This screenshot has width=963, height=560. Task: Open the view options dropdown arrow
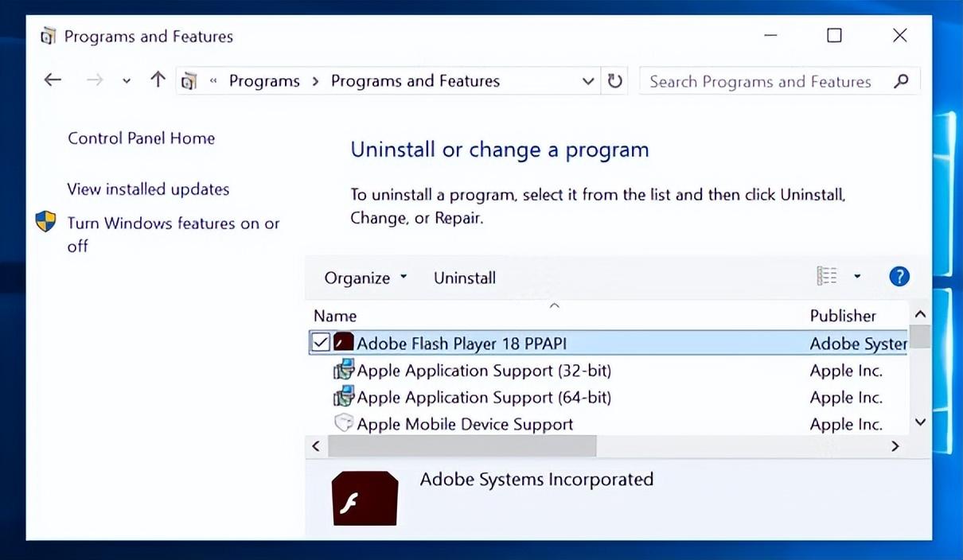pos(857,277)
